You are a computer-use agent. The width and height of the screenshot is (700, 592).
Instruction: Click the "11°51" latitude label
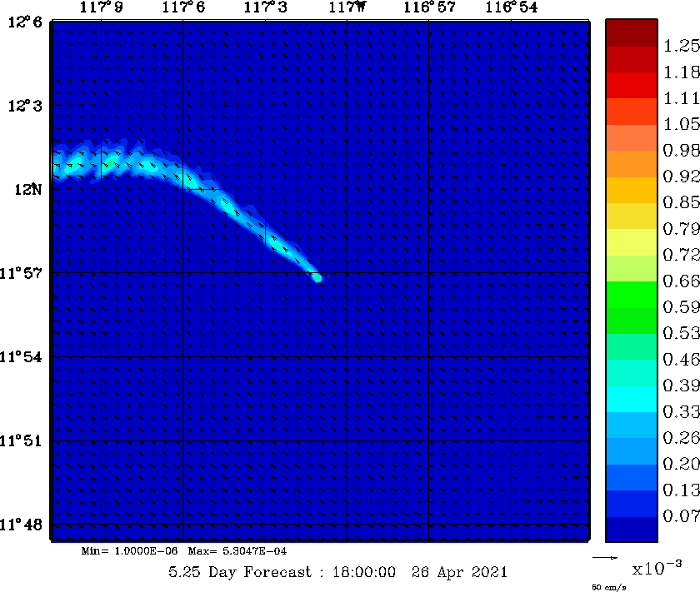[21, 440]
